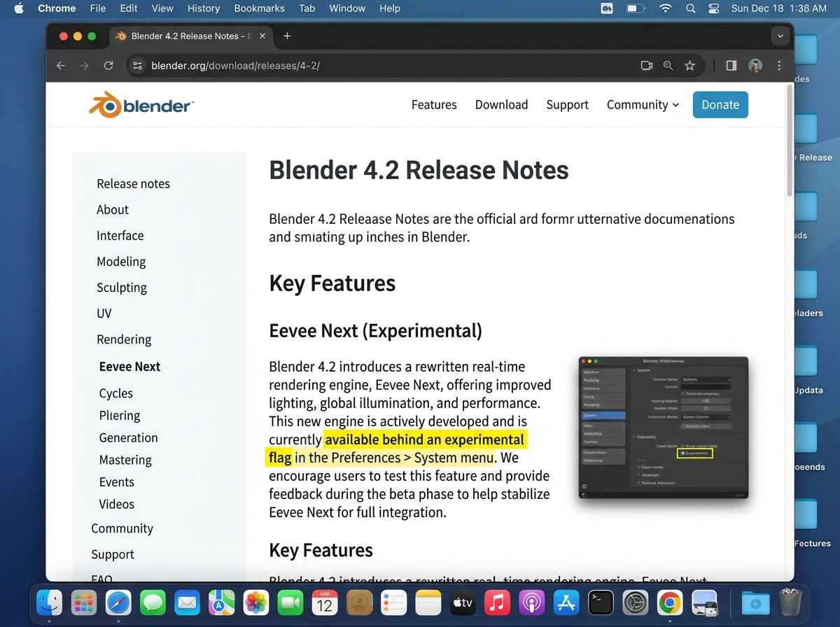Open the Chrome File menu

coord(98,8)
